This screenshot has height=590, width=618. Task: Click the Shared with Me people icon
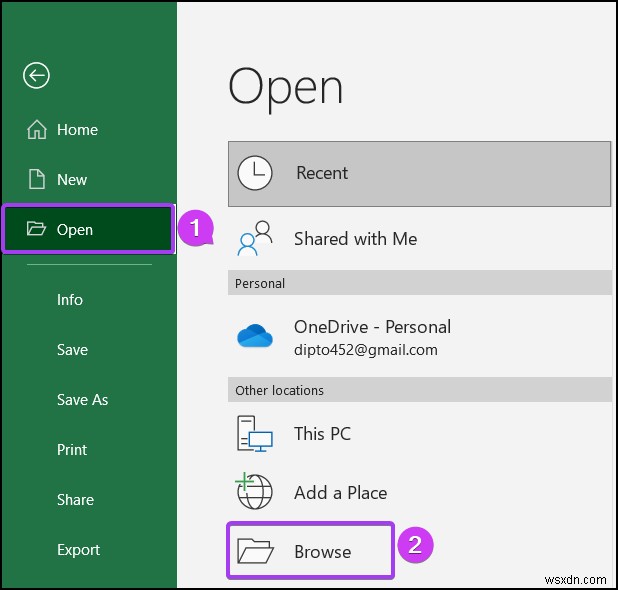[255, 238]
